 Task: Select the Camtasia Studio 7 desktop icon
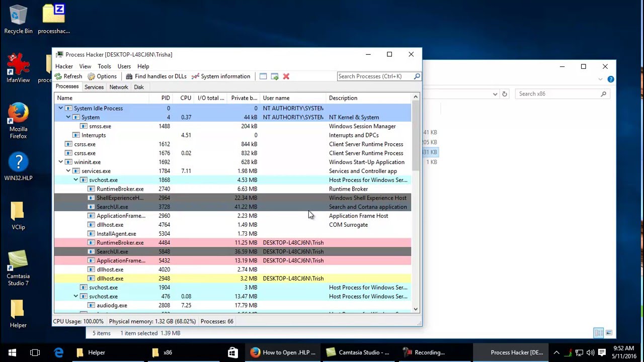[x=18, y=268]
